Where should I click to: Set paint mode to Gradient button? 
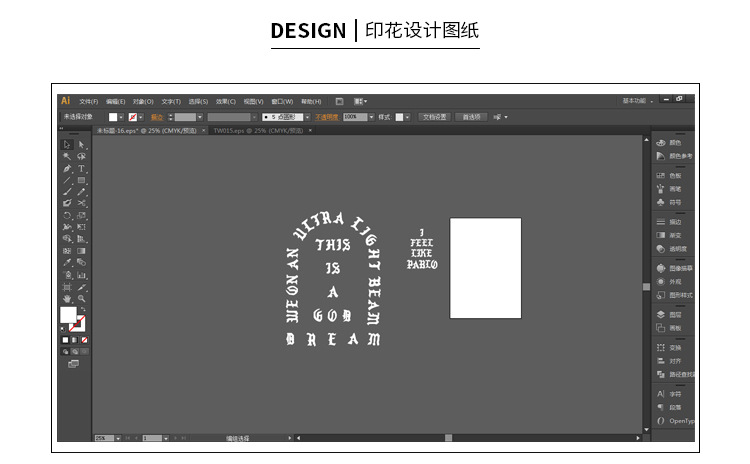[75, 340]
